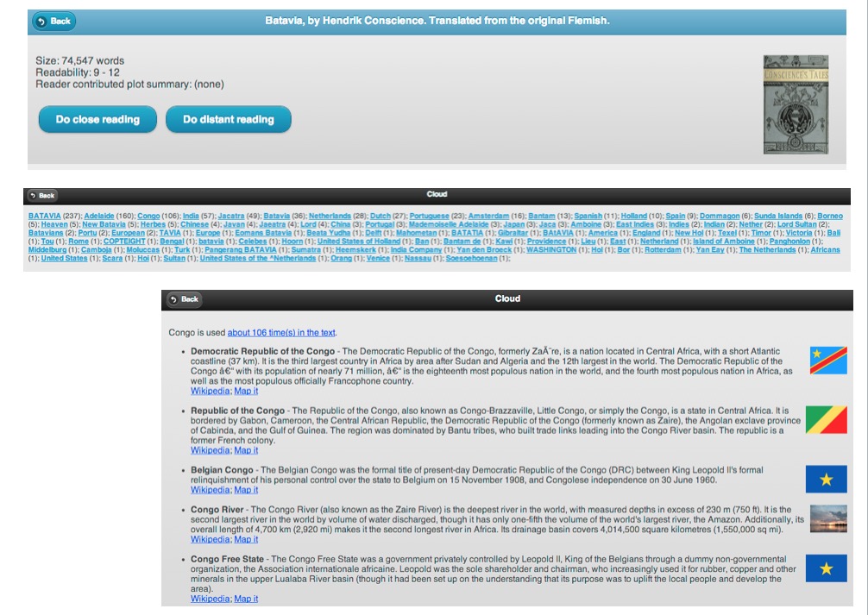Click the 'Do close reading' button
The height and width of the screenshot is (615, 868).
[97, 120]
